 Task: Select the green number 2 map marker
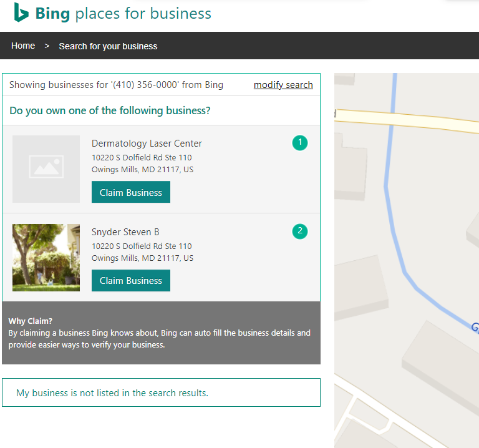299,231
